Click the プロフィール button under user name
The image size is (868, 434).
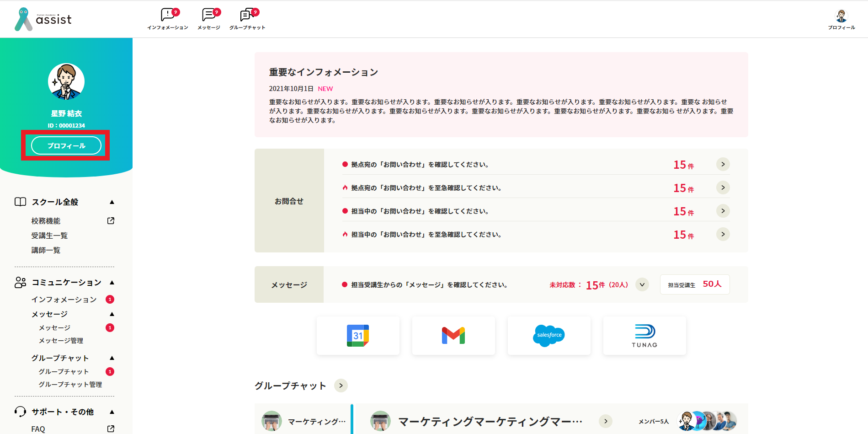click(x=66, y=146)
